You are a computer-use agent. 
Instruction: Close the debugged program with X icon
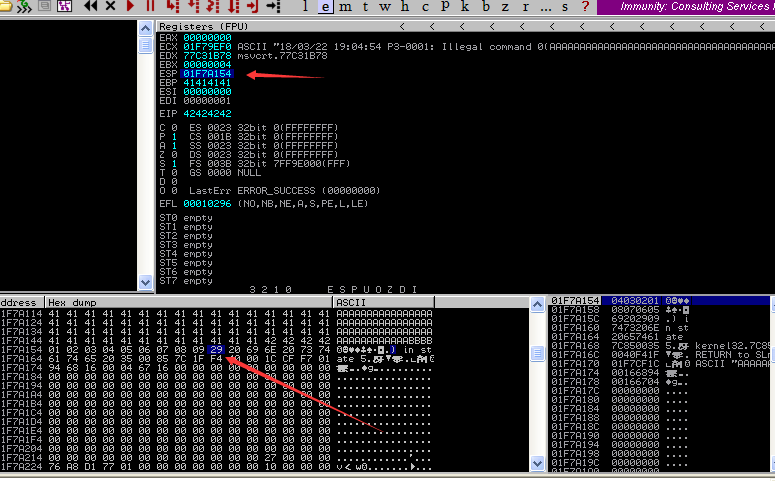pos(111,6)
